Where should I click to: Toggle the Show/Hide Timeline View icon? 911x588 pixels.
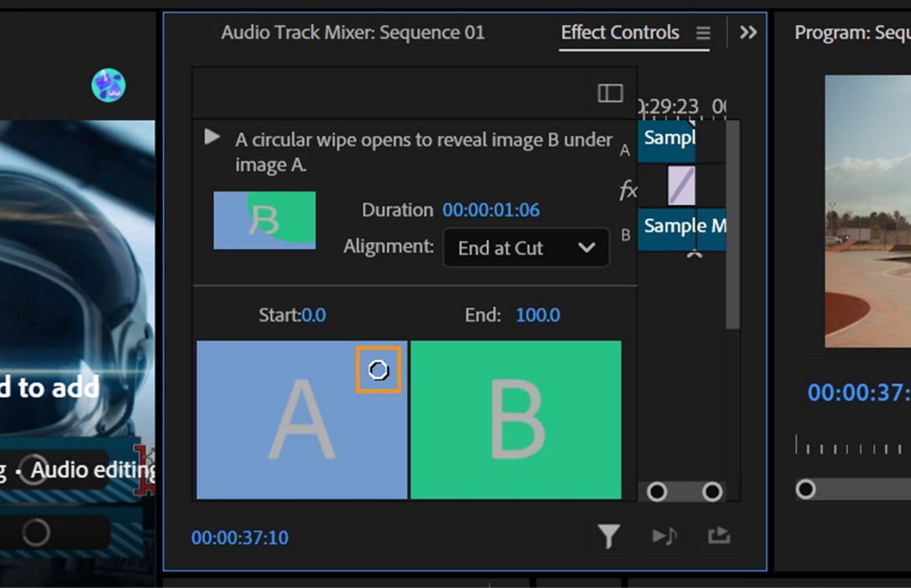pos(609,93)
